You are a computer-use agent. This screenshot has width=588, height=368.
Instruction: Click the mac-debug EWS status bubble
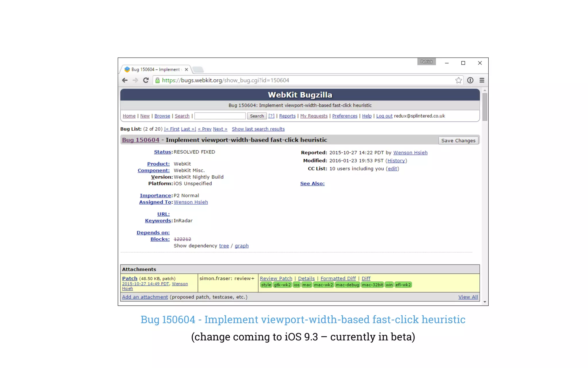pyautogui.click(x=347, y=285)
